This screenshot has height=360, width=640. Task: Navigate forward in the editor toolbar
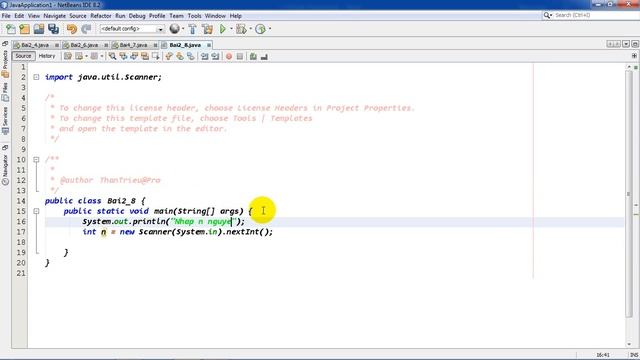tap(94, 56)
